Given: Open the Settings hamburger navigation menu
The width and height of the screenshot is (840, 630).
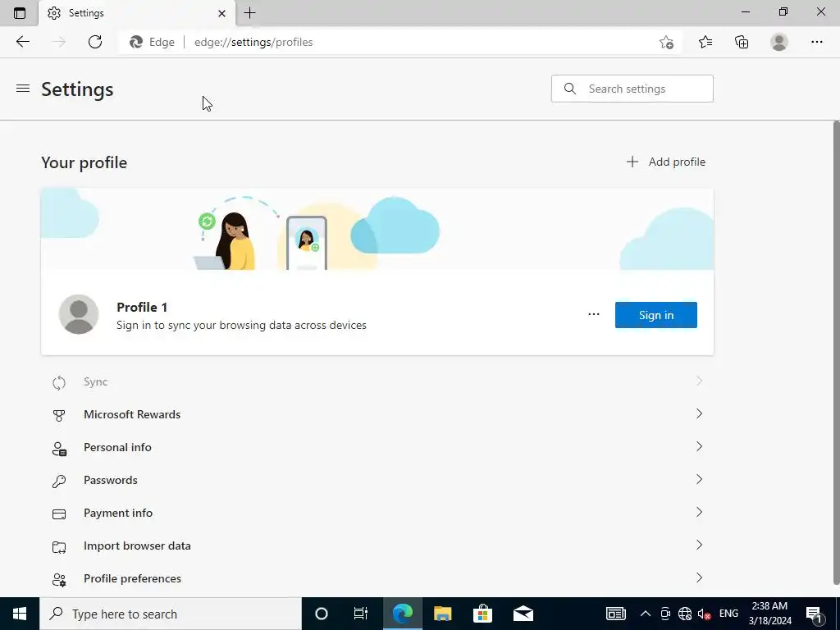Looking at the screenshot, I should click(23, 89).
